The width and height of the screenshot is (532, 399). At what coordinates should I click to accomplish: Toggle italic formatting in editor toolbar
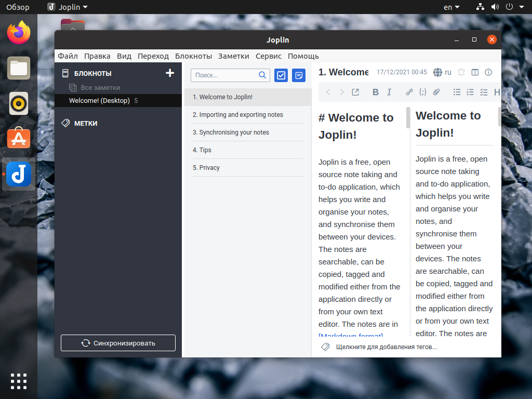click(x=389, y=92)
